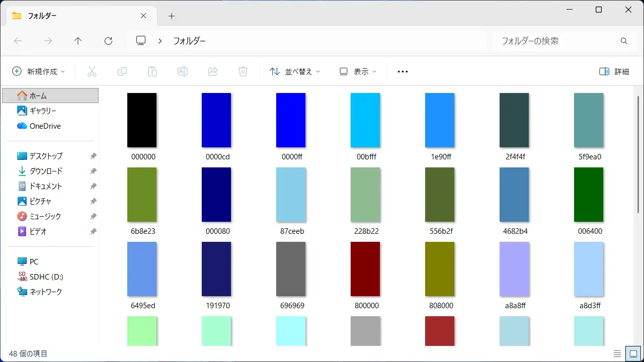Open the 新規作成 dropdown
Image resolution: width=644 pixels, height=362 pixels.
coord(39,71)
